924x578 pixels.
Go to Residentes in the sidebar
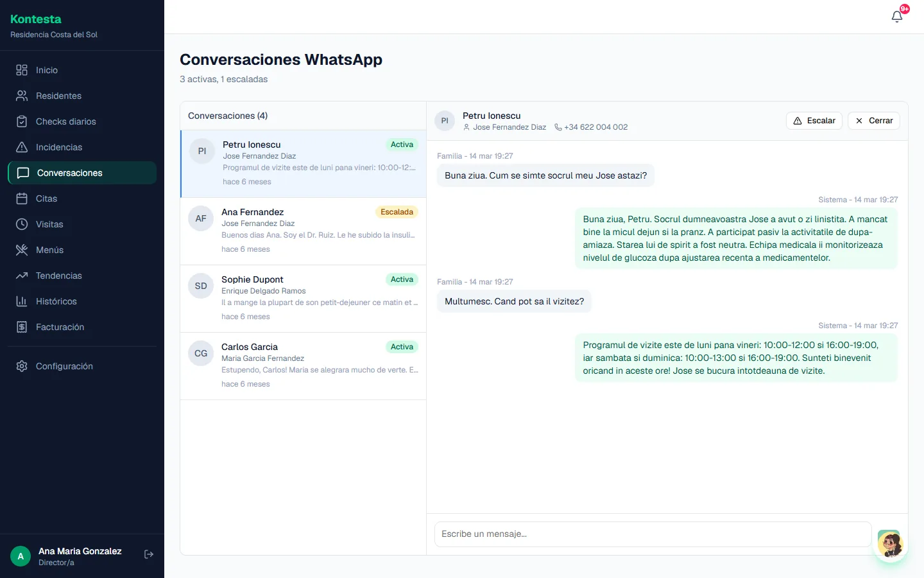click(x=82, y=96)
